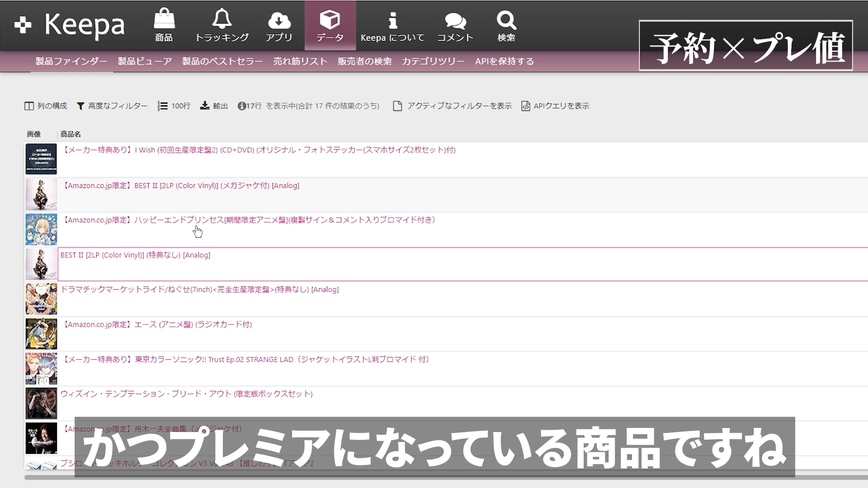This screenshot has width=868, height=488.
Task: Switch to 売れ筋リスト tab
Action: pyautogui.click(x=300, y=61)
